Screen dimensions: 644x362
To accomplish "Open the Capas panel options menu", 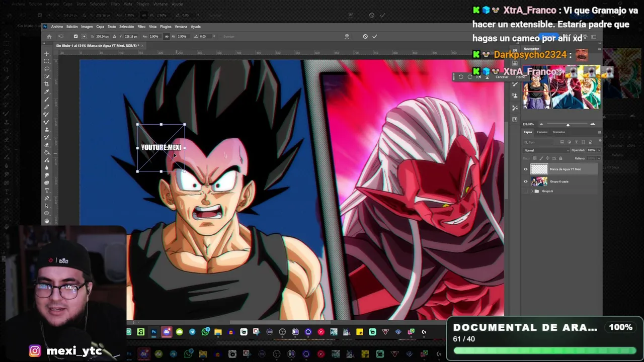I will (x=599, y=132).
